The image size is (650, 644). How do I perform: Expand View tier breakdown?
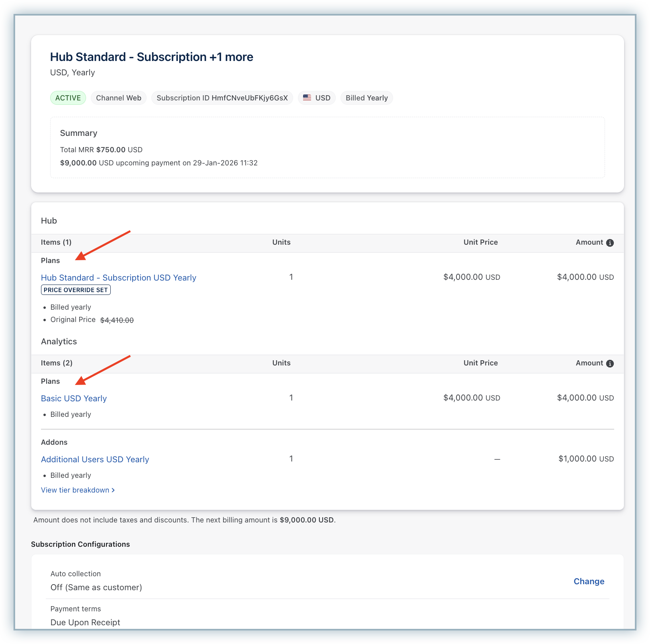(x=78, y=490)
